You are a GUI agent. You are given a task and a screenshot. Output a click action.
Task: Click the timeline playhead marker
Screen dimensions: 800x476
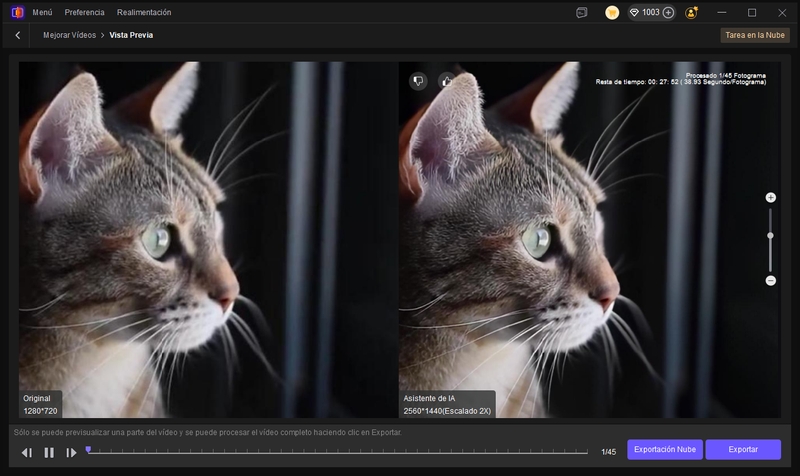(88, 449)
